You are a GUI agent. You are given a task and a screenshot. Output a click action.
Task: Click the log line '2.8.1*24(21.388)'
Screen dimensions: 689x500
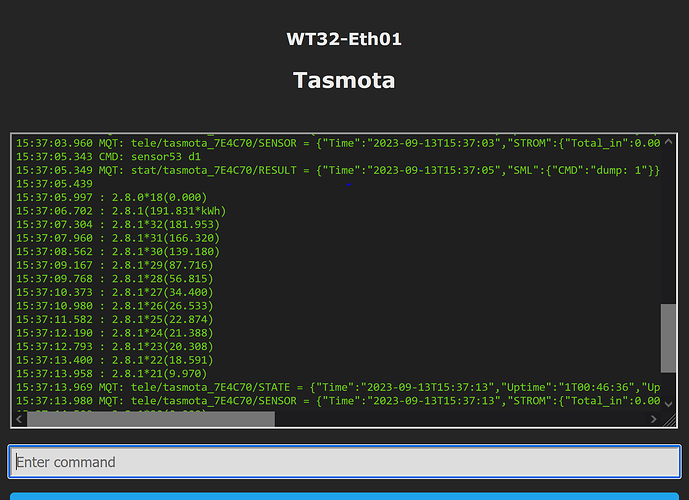115,333
